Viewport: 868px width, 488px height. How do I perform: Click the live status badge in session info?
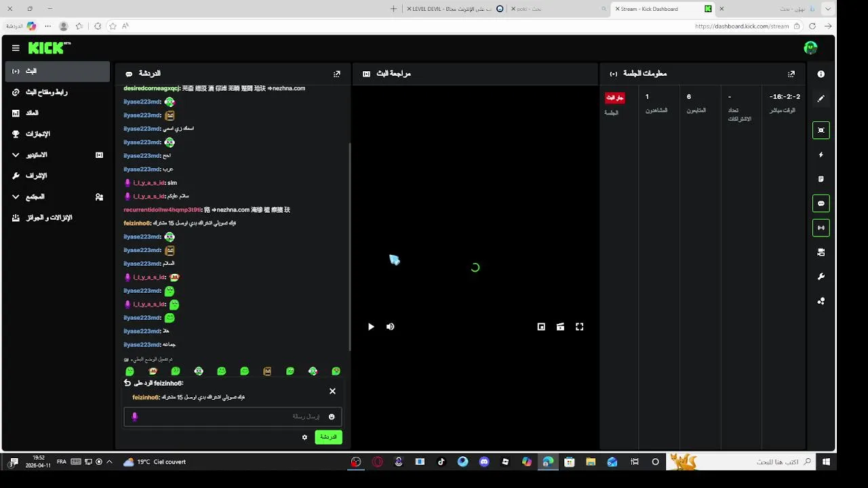point(614,98)
